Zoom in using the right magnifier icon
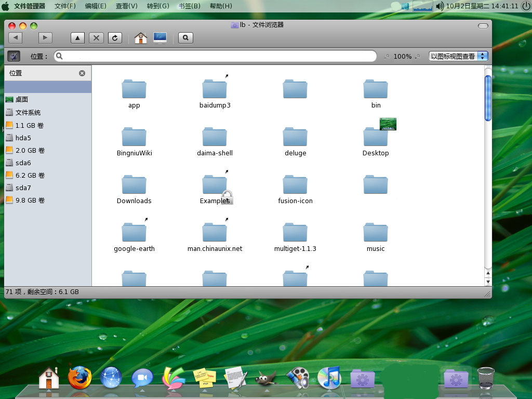This screenshot has width=532, height=399. click(x=417, y=56)
